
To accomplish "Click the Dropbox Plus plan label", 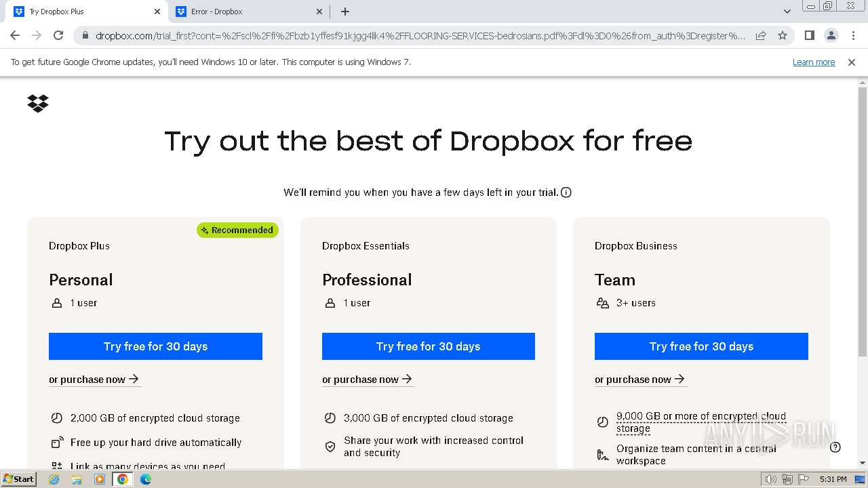I will [x=79, y=246].
